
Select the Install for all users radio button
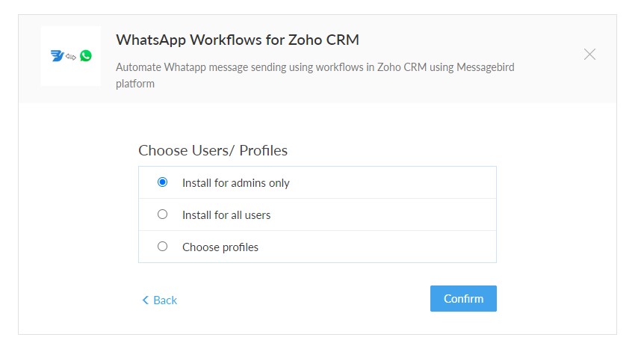162,214
